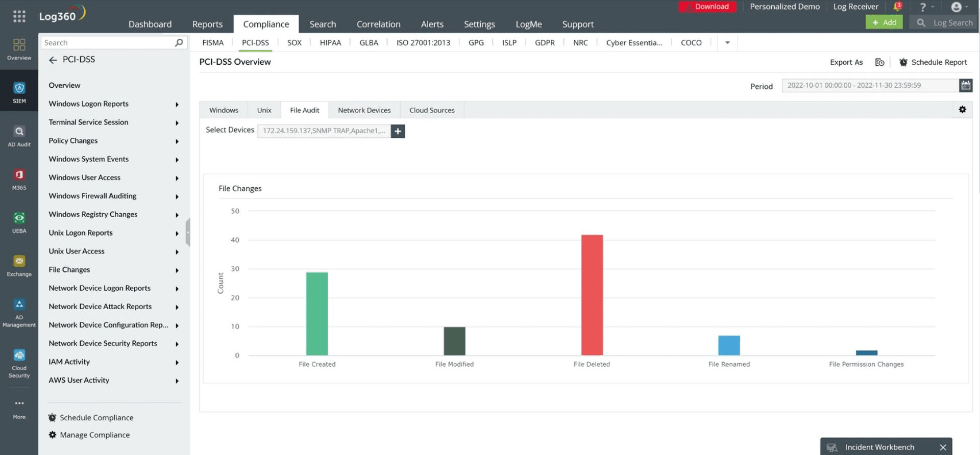Open the more compliance standards dropdown
Image resolution: width=980 pixels, height=455 pixels.
(727, 43)
